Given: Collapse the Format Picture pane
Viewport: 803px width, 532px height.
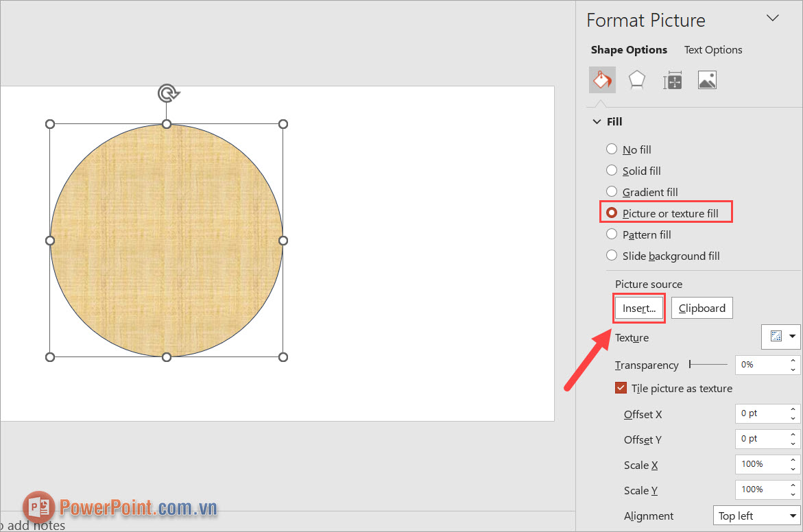Looking at the screenshot, I should pyautogui.click(x=773, y=18).
